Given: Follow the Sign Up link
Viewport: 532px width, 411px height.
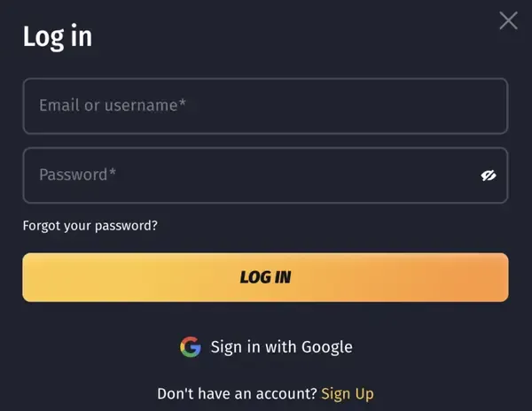Looking at the screenshot, I should coord(348,393).
